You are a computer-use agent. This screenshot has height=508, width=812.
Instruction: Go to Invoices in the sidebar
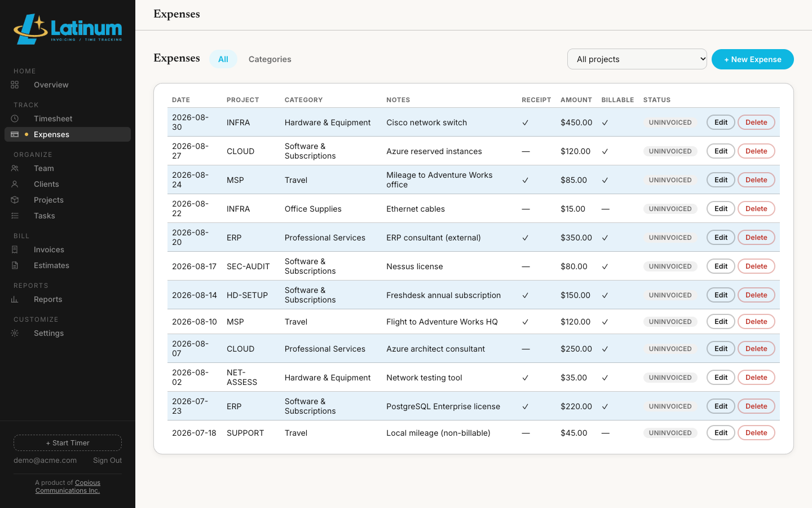click(x=68, y=249)
